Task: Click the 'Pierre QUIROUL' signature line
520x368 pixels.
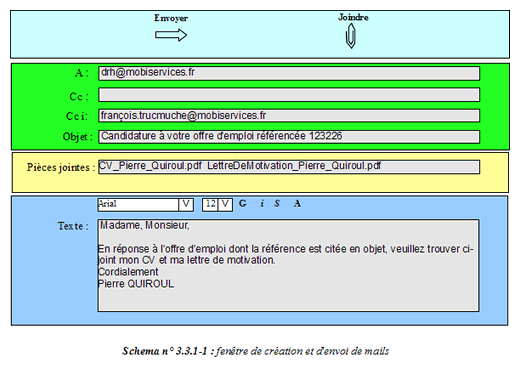Action: pos(136,284)
